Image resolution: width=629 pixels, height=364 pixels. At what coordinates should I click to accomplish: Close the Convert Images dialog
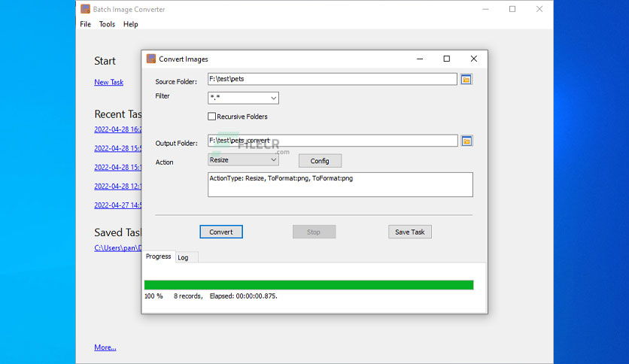tap(474, 59)
